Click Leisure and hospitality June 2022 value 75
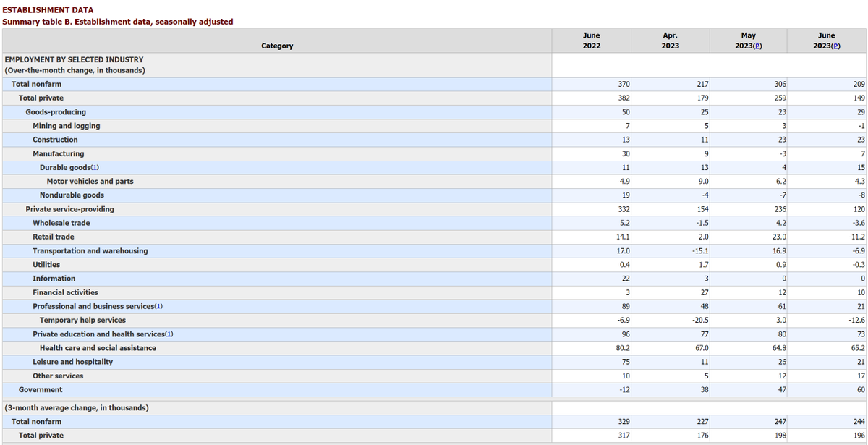 click(x=626, y=362)
